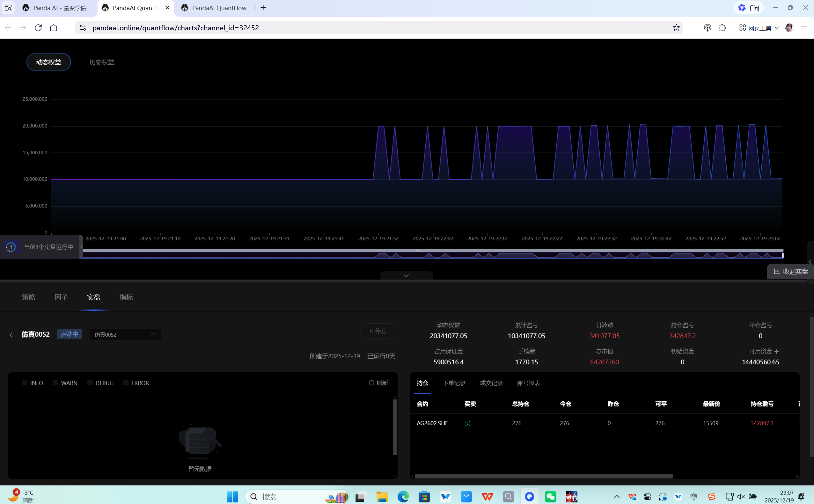Reload the page with the refresh icon

[x=38, y=28]
